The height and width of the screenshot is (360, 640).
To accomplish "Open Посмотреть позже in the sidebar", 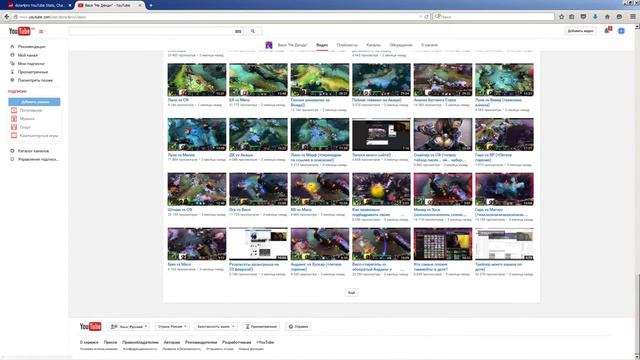I will click(35, 80).
